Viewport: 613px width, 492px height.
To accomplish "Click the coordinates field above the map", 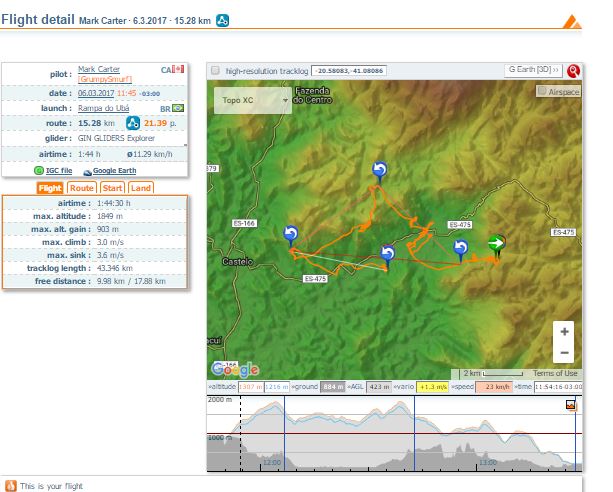I will (x=349, y=71).
